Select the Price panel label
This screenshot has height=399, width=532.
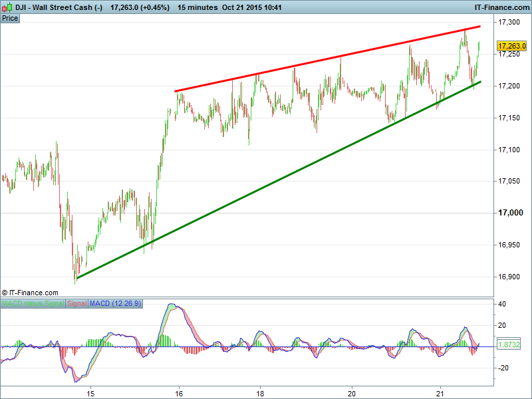pyautogui.click(x=10, y=18)
